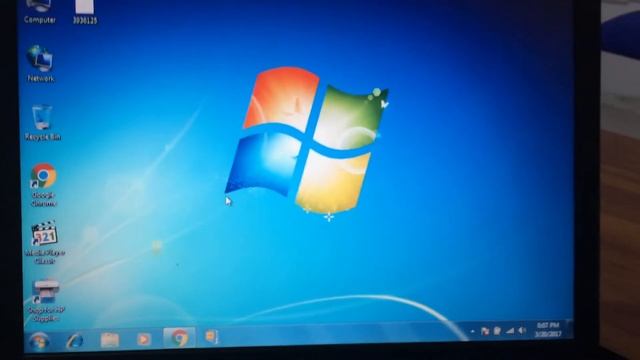Screen dimensions: 640x360
Task: Open the Computer desktop icon
Action: coord(40,11)
